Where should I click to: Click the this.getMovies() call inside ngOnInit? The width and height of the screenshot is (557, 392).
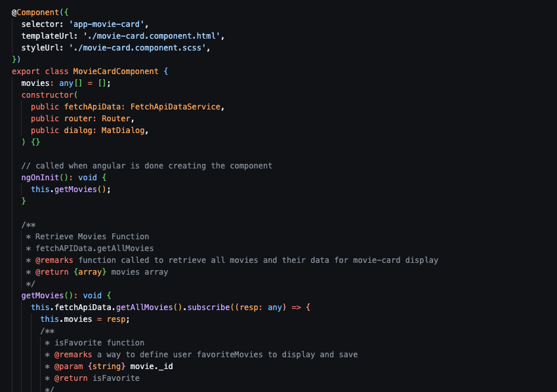click(71, 189)
